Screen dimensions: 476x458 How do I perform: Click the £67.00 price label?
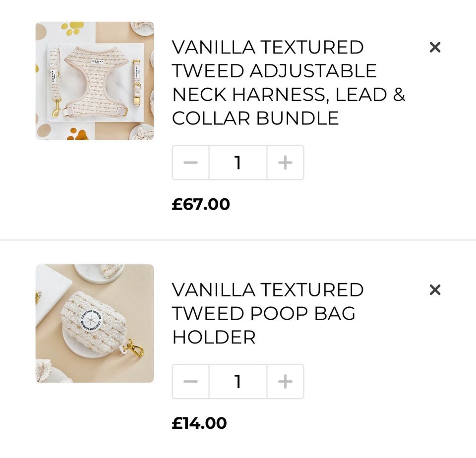point(201,204)
